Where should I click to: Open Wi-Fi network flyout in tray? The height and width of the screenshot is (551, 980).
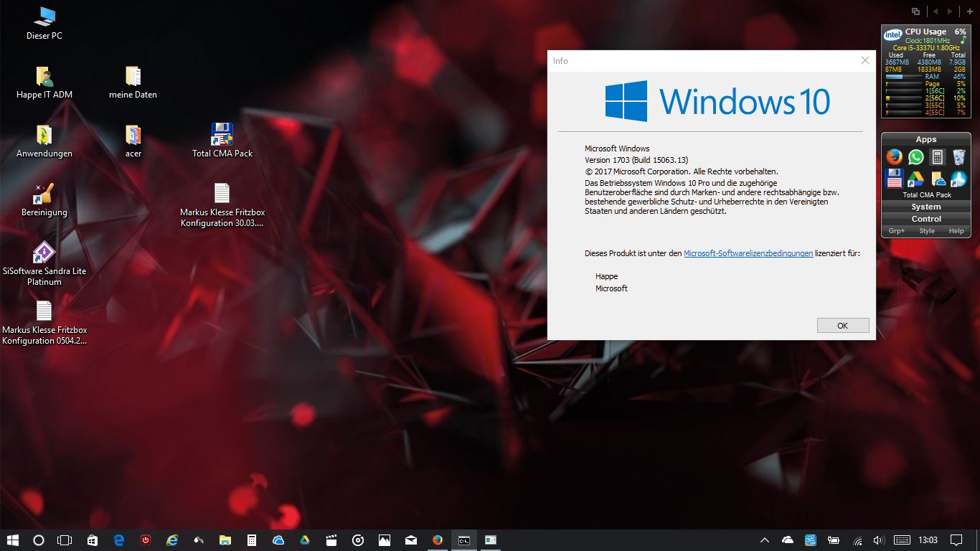coord(857,540)
